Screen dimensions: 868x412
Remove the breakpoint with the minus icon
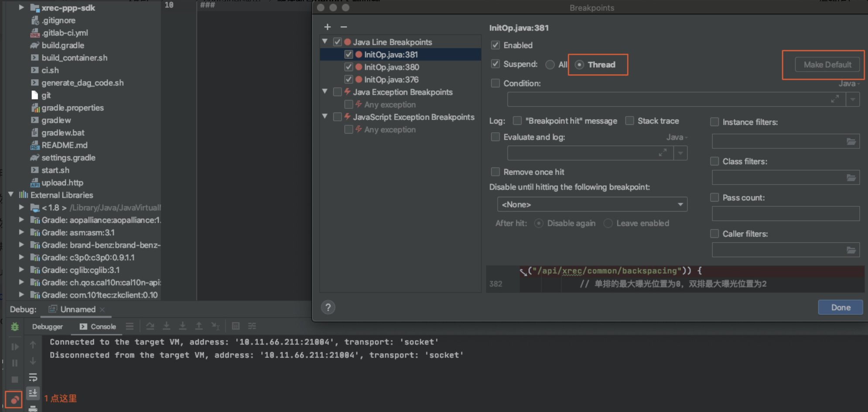(x=344, y=27)
